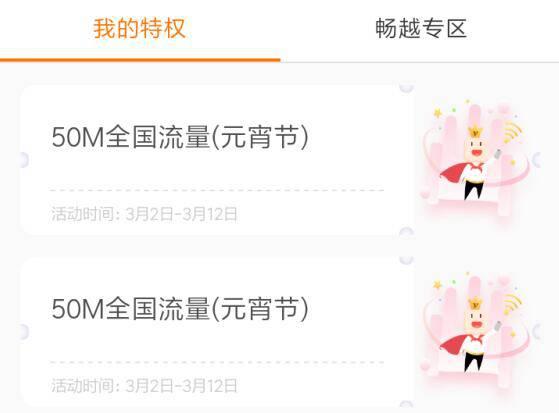Click the phone held by the first mascot
This screenshot has width=559, height=413.
click(x=498, y=153)
